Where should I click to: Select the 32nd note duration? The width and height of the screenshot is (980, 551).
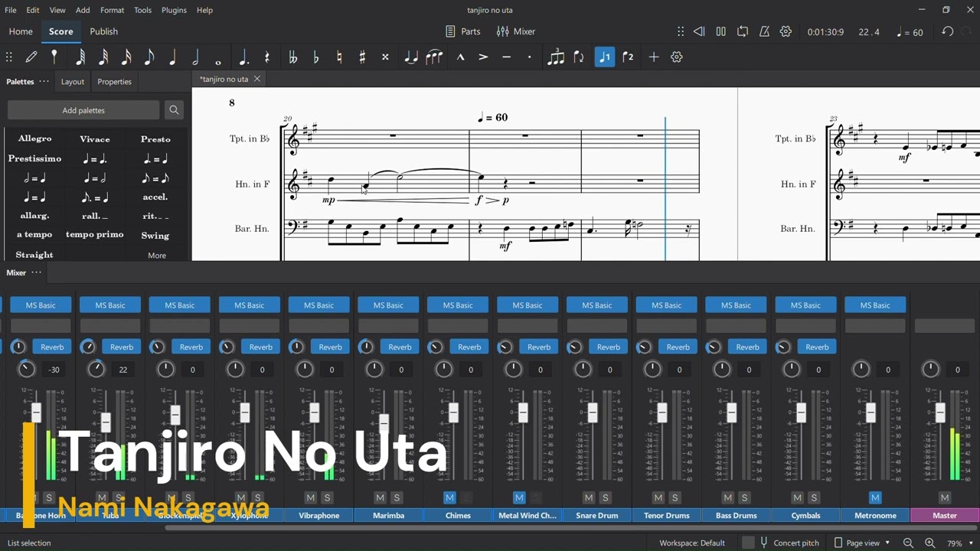pos(103,57)
